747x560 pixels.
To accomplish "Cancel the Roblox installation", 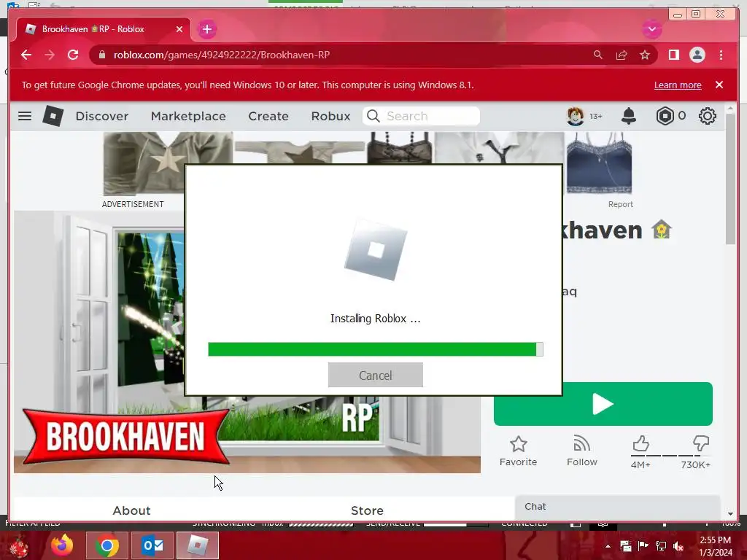I will point(376,376).
